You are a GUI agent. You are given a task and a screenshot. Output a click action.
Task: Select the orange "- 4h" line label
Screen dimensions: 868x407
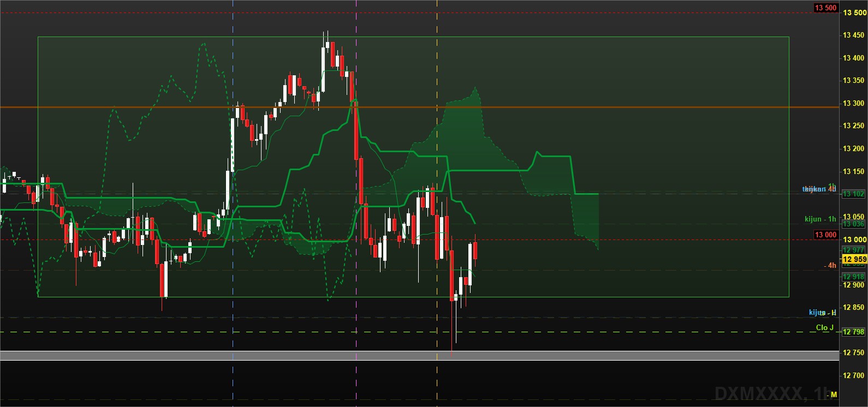pos(830,265)
